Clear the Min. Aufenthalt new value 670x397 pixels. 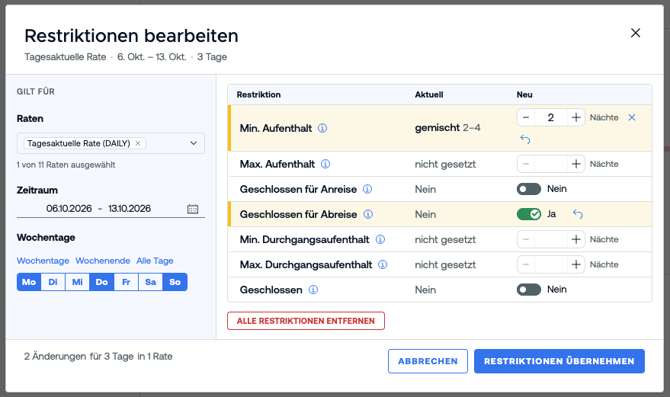coord(632,117)
